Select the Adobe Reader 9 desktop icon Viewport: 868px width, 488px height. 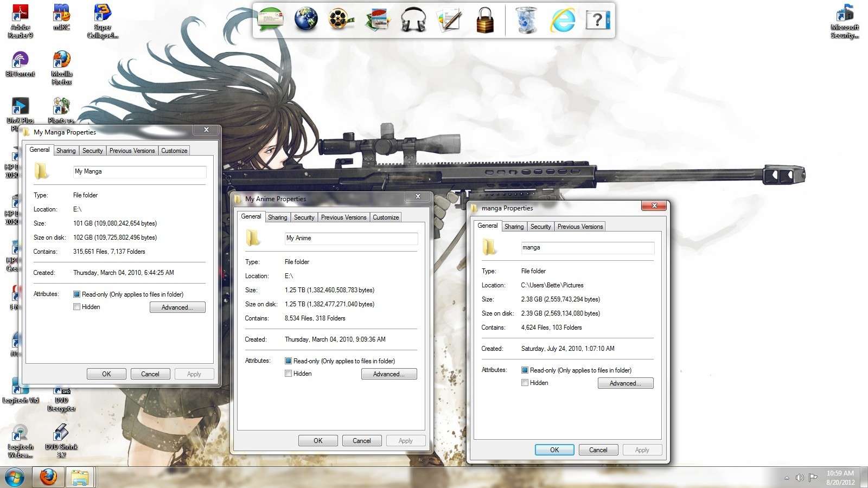click(x=20, y=21)
